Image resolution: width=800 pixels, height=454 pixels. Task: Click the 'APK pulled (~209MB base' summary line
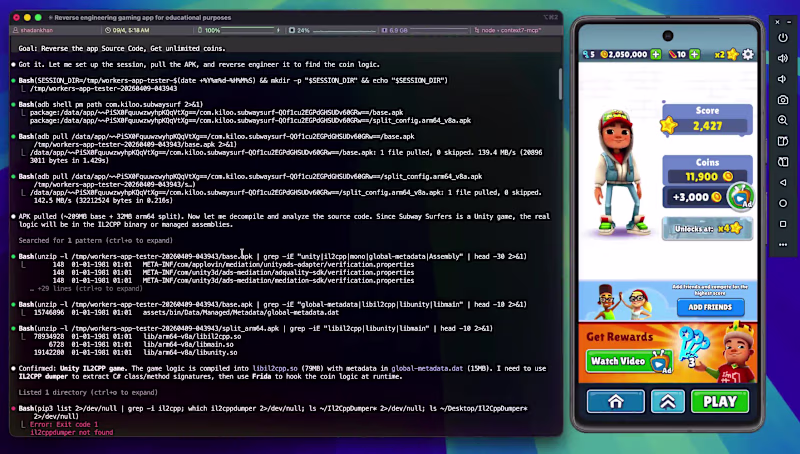click(x=284, y=220)
